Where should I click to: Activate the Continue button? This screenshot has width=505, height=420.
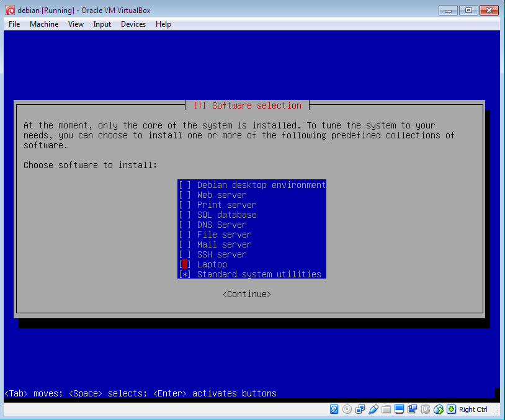247,295
